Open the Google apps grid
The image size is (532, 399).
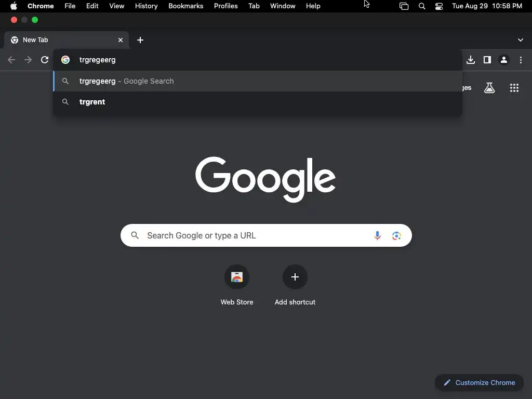pos(514,88)
